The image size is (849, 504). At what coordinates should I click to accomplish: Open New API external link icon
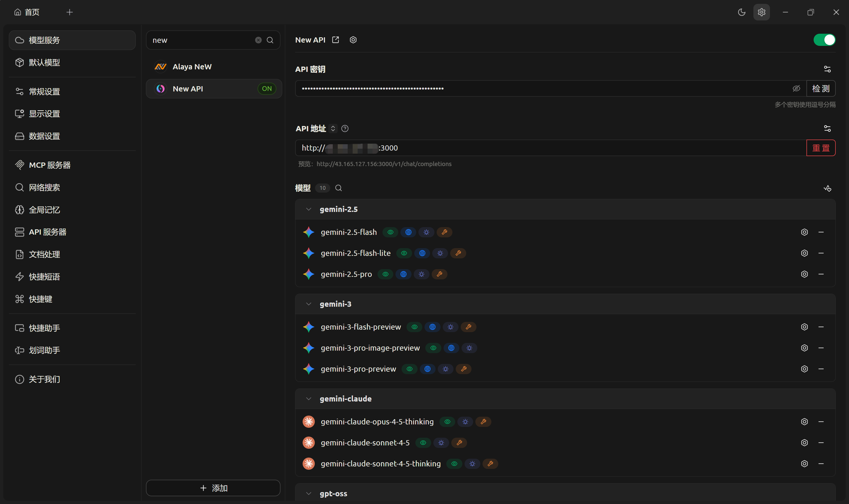[336, 40]
